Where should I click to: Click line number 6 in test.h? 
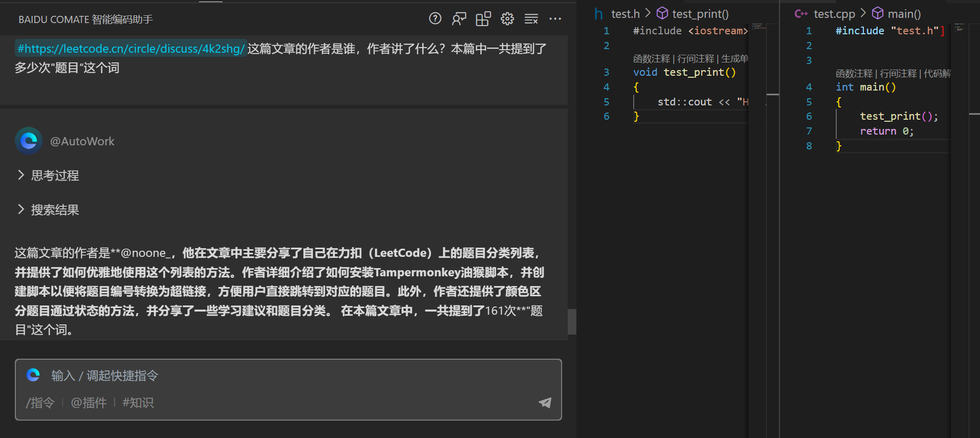[x=606, y=116]
